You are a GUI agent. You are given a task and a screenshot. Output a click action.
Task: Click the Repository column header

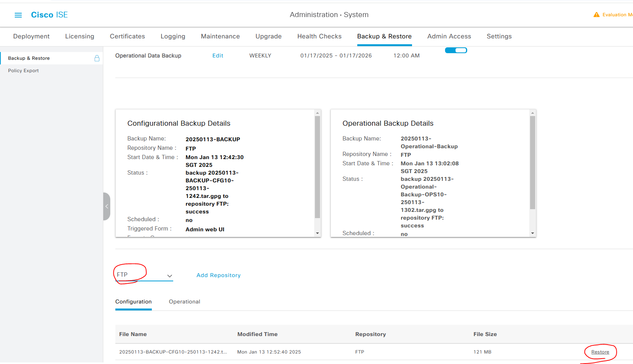click(x=370, y=334)
